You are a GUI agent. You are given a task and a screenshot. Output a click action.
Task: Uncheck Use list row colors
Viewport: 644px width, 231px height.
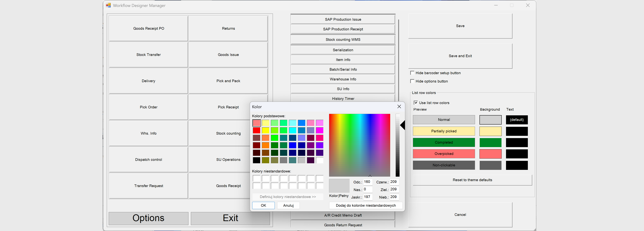pyautogui.click(x=416, y=103)
